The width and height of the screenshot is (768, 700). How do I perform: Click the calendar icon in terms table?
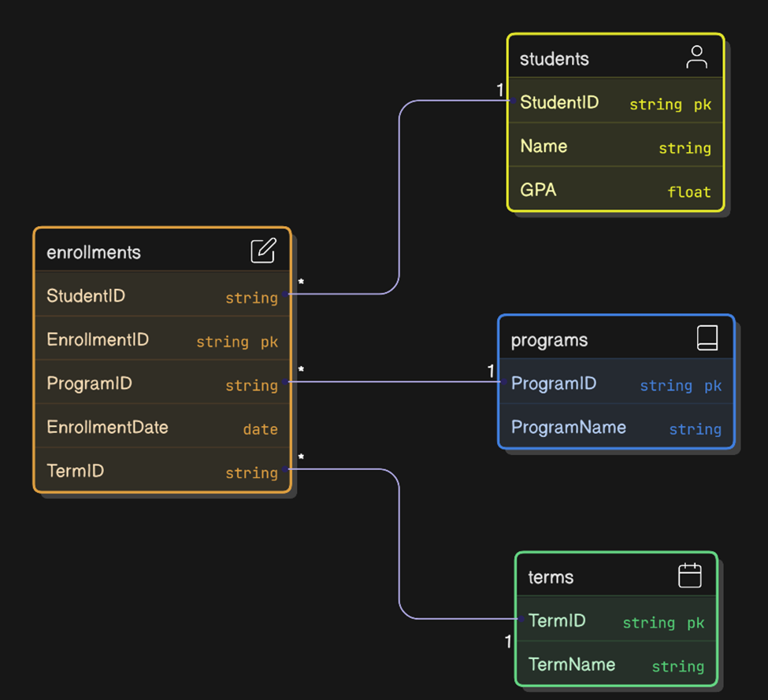point(689,576)
